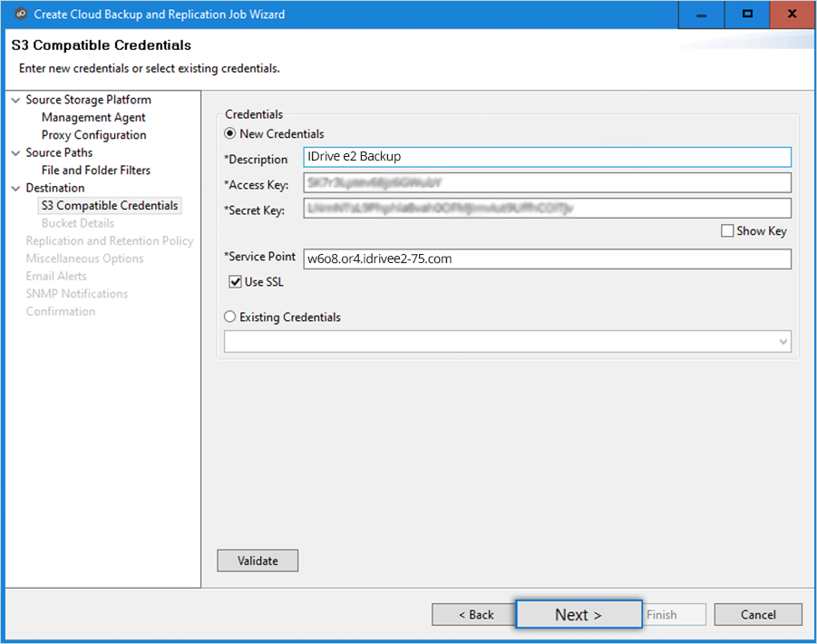Viewport: 817px width, 644px height.
Task: Enable the Show Key checkbox
Action: 727,231
